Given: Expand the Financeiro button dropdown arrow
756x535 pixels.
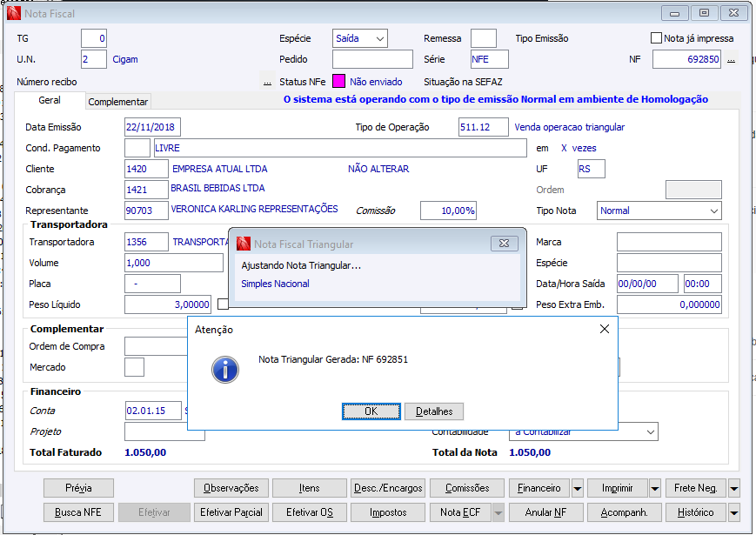Looking at the screenshot, I should tap(577, 488).
